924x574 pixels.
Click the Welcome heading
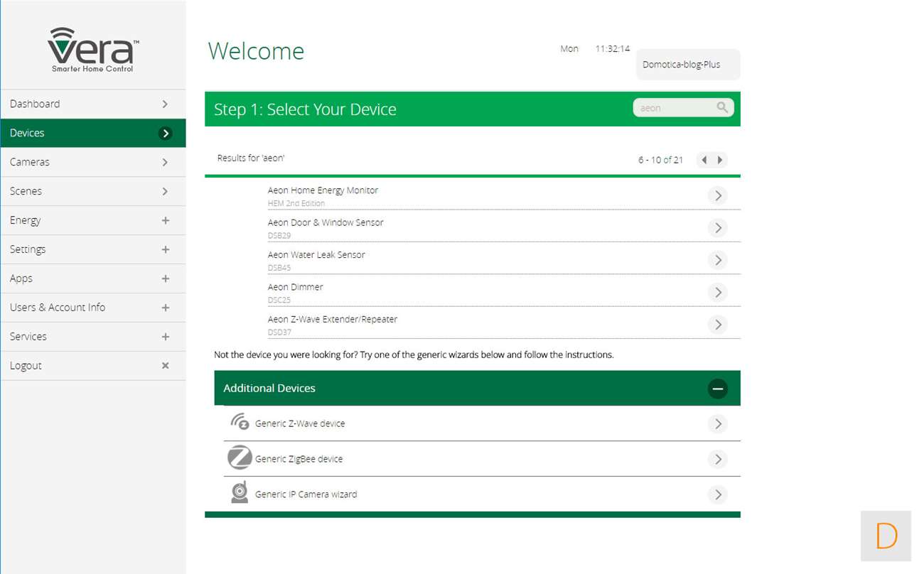point(256,51)
